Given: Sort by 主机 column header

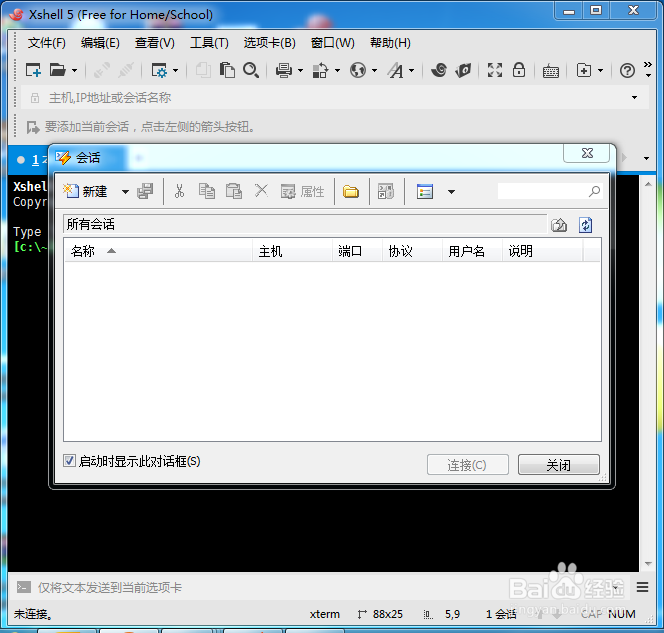Looking at the screenshot, I should click(x=293, y=251).
